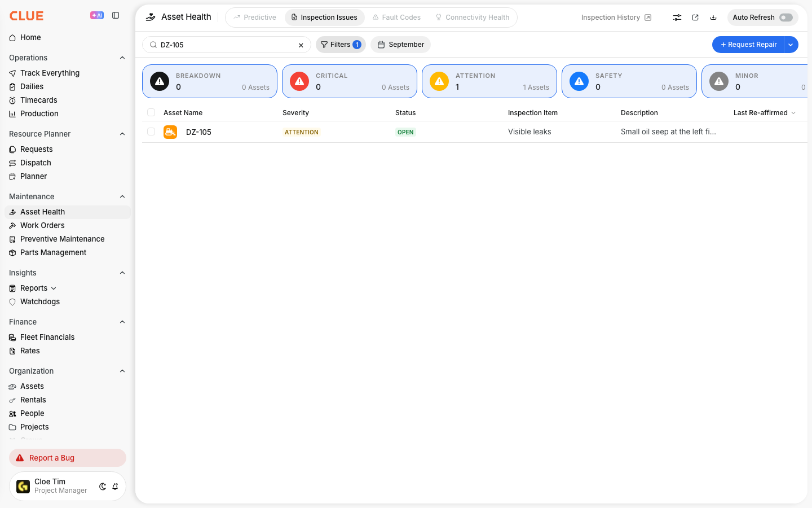This screenshot has width=812, height=508.
Task: Switch to the Predictive tab
Action: pyautogui.click(x=255, y=17)
